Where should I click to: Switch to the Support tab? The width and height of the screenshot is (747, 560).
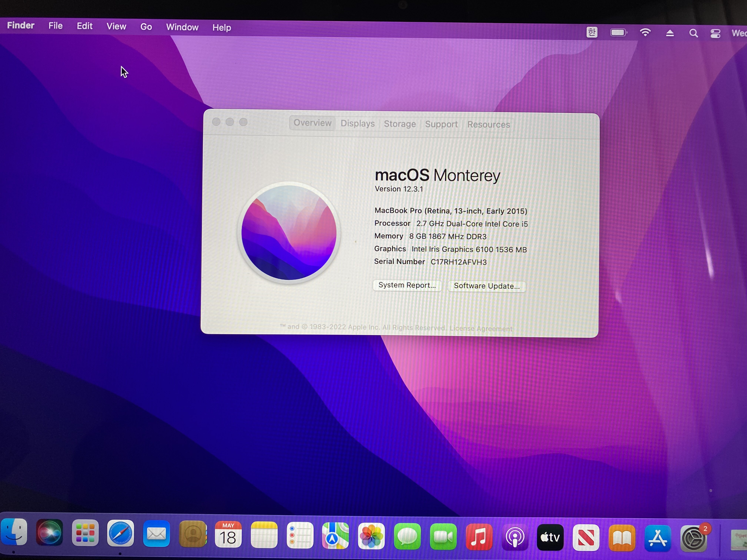click(441, 124)
